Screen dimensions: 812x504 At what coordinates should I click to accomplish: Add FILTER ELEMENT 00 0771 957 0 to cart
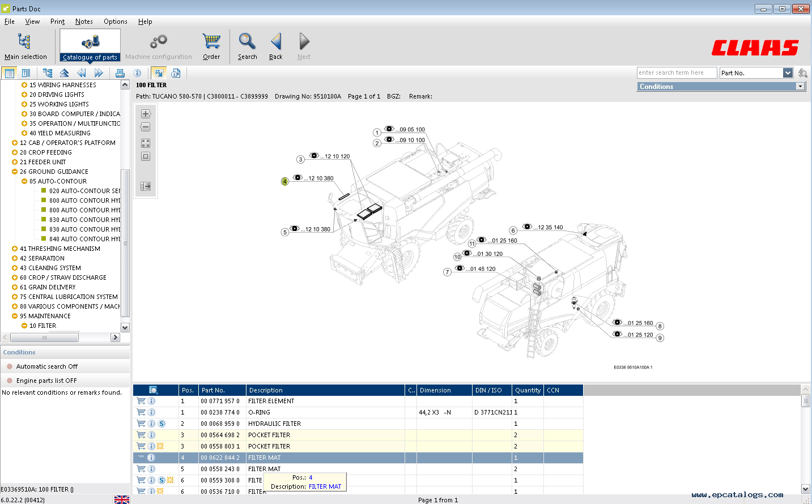pos(141,401)
